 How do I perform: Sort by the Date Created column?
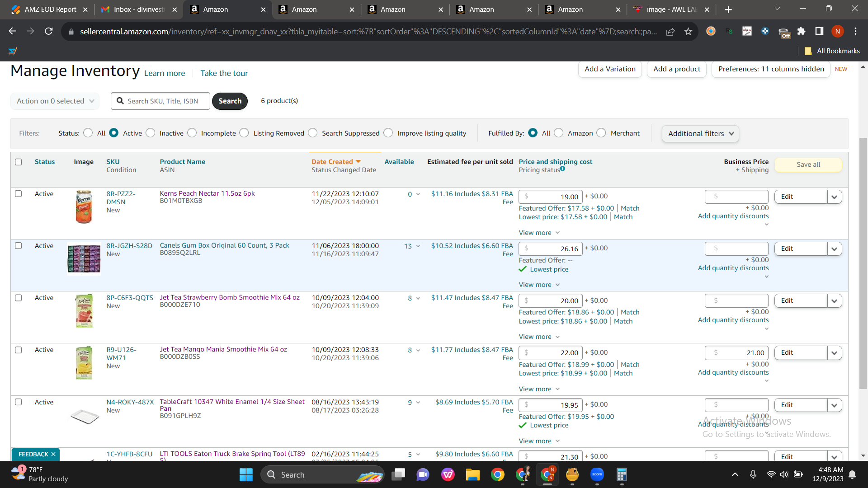tap(336, 162)
